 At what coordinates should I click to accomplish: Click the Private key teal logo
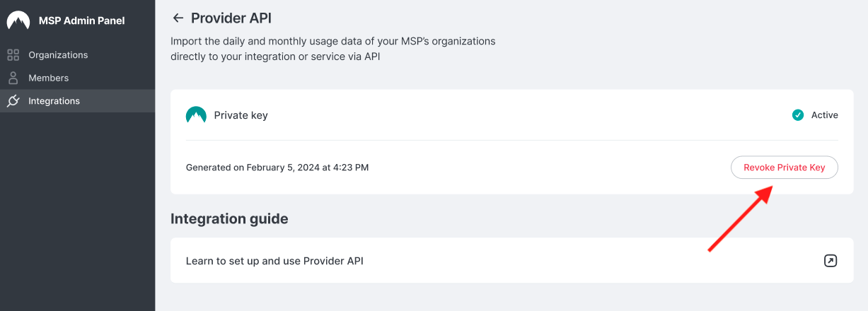(196, 115)
